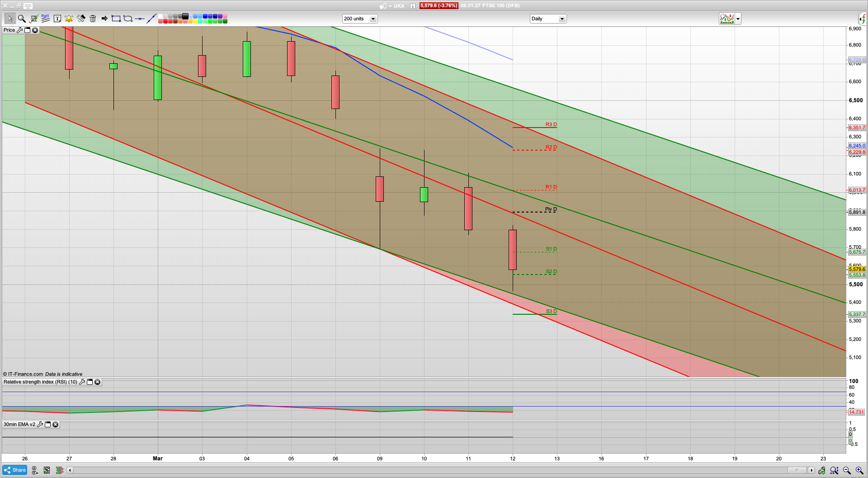Open settings wrench for 30min EMA v2
Screen dimensions: 868x478
pos(40,425)
